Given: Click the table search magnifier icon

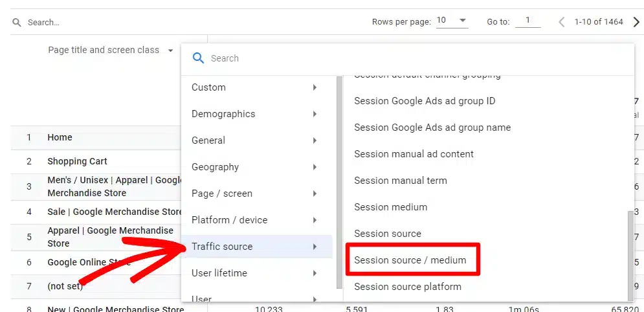Looking at the screenshot, I should (17, 22).
